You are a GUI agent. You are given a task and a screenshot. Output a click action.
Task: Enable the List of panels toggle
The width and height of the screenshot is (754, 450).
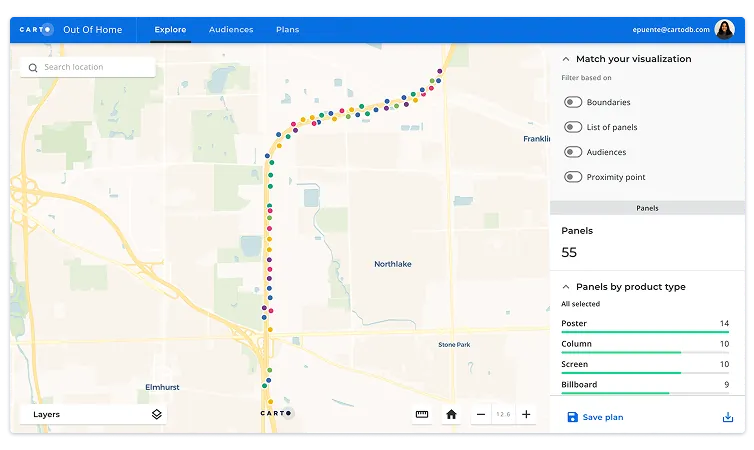point(573,127)
